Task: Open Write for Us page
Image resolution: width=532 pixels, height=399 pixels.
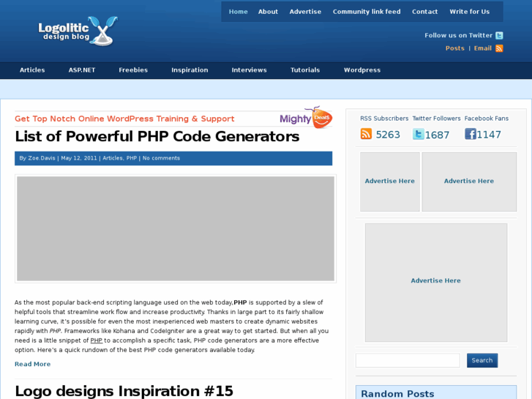Action: tap(470, 12)
